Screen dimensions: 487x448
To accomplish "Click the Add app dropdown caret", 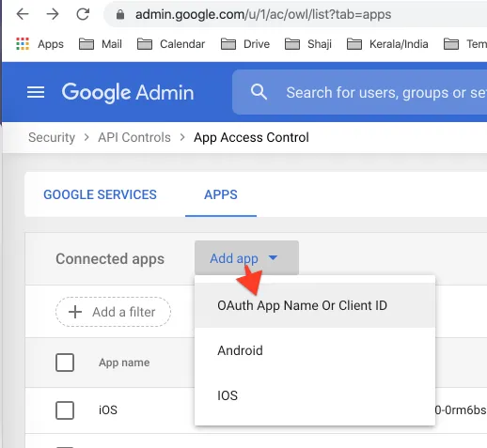I will pyautogui.click(x=274, y=257).
